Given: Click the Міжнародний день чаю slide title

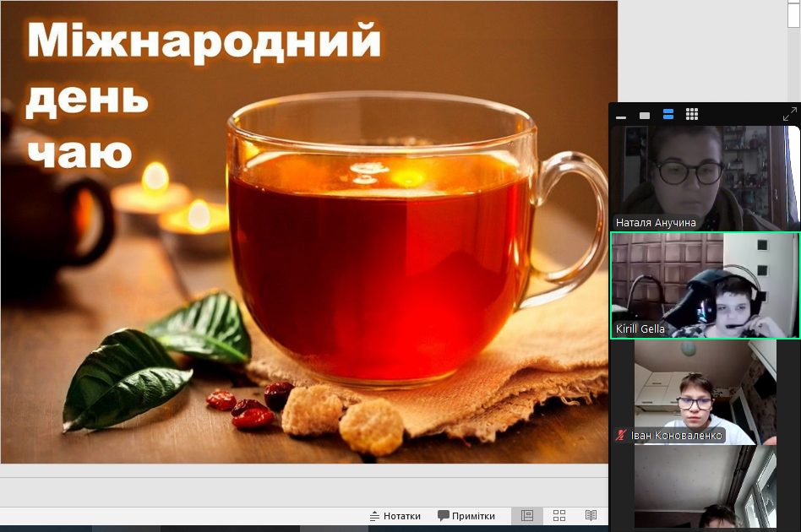Looking at the screenshot, I should pyautogui.click(x=204, y=96).
